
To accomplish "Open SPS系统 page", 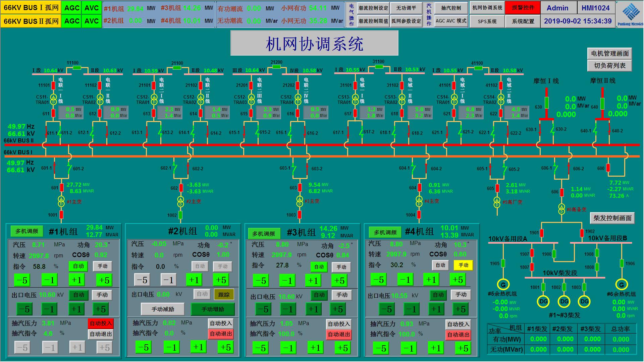I will [x=487, y=21].
